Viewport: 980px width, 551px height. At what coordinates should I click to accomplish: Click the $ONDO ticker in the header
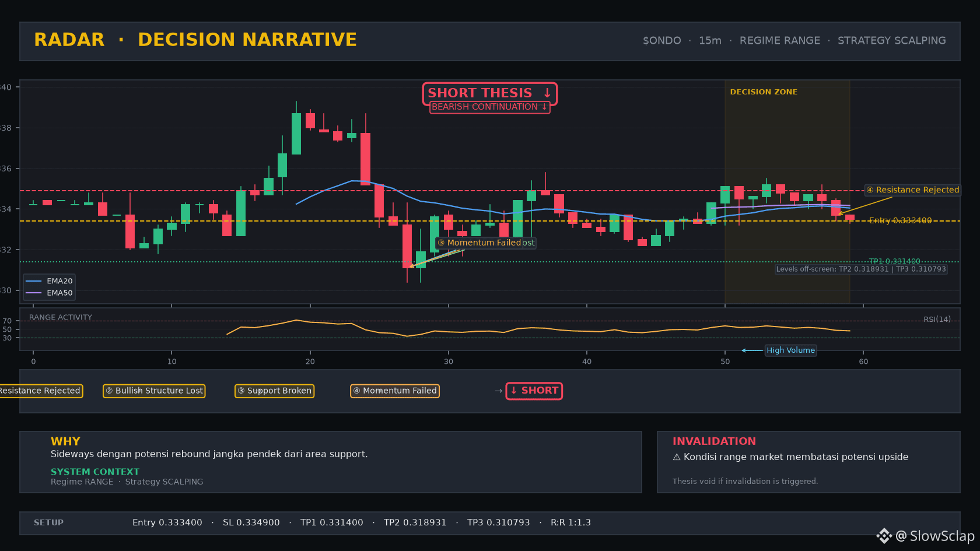(x=661, y=41)
